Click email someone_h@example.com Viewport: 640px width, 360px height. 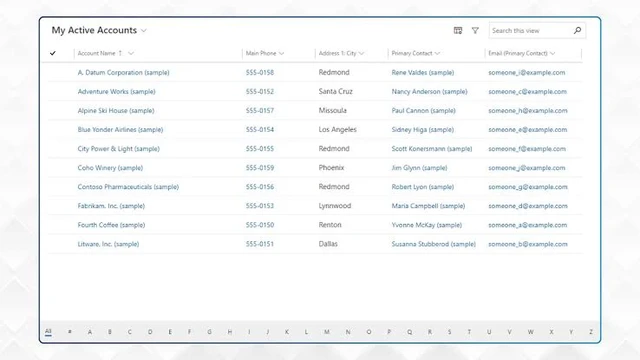pyautogui.click(x=528, y=111)
